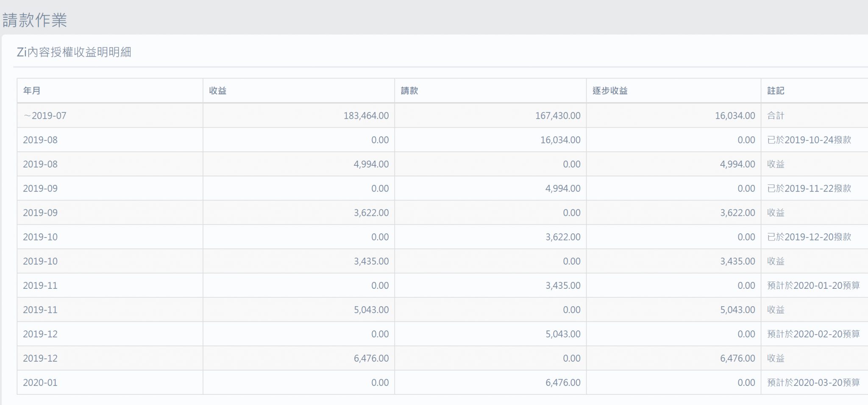Click the 已於2019-10-24撥款 note
The width and height of the screenshot is (868, 405).
pos(809,140)
